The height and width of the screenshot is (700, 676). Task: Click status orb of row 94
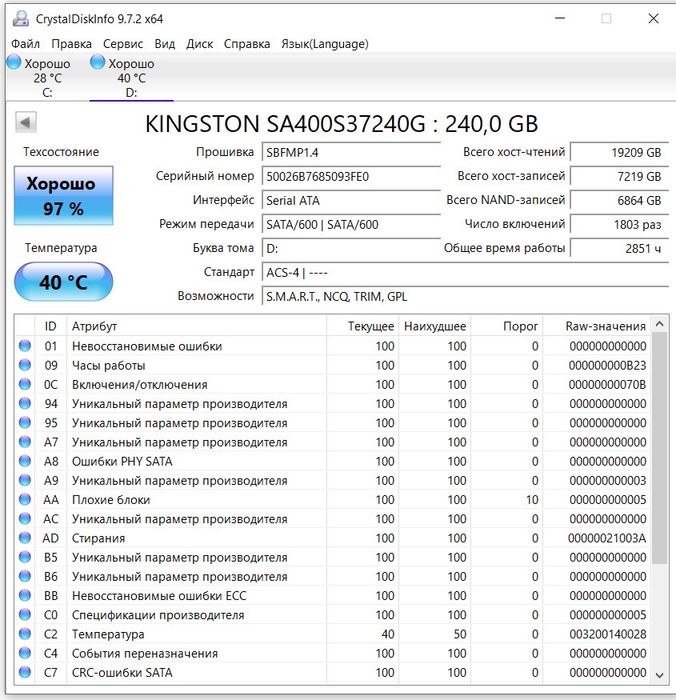pyautogui.click(x=25, y=403)
